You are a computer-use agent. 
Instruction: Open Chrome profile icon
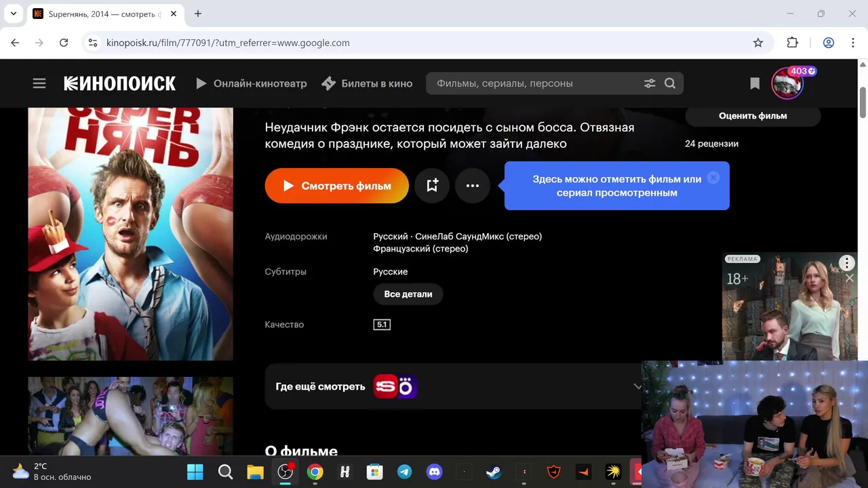(x=829, y=43)
